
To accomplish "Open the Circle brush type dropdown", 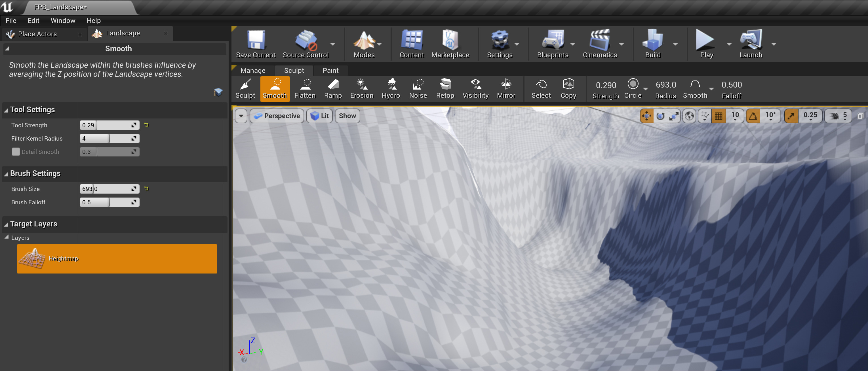I will click(x=645, y=88).
